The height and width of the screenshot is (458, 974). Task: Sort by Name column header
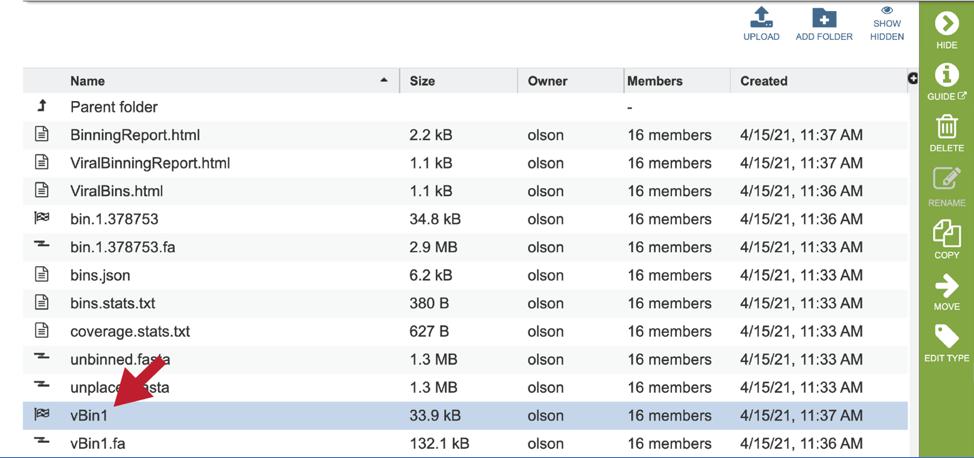pyautogui.click(x=88, y=81)
